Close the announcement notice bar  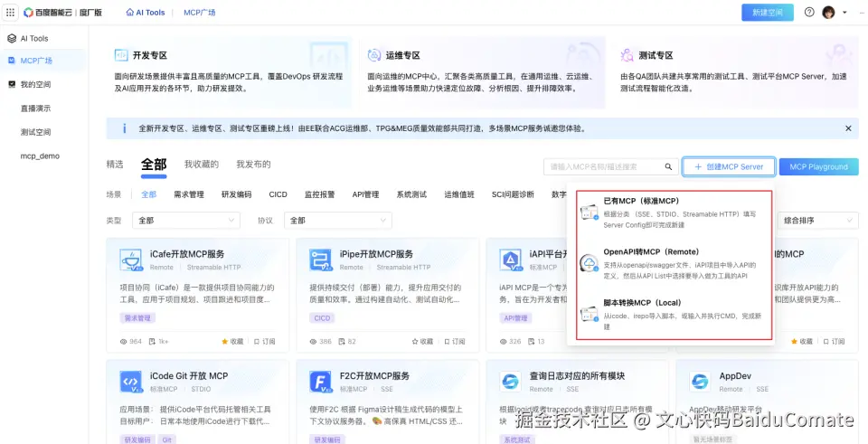(848, 128)
